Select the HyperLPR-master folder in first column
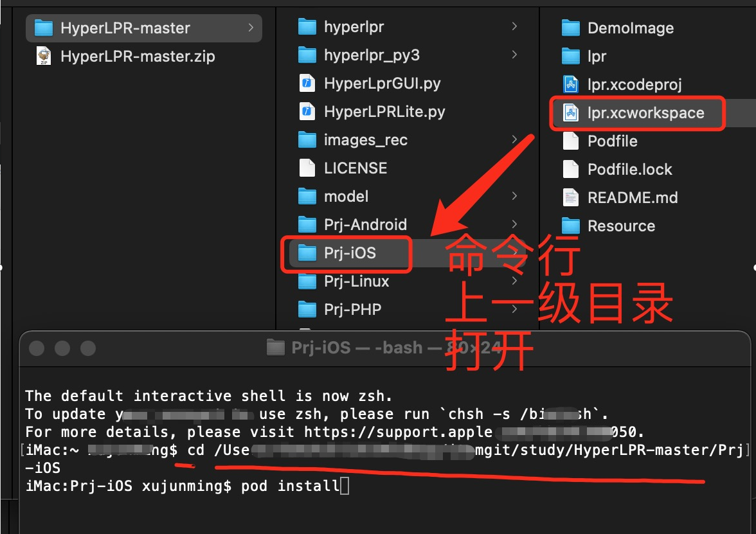 pos(125,28)
